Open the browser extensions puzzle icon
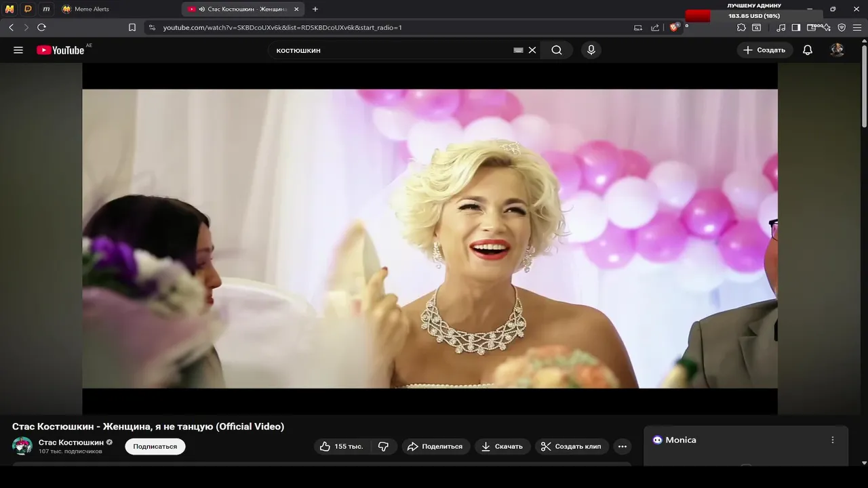Screen dimensions: 868x488 (x=741, y=28)
